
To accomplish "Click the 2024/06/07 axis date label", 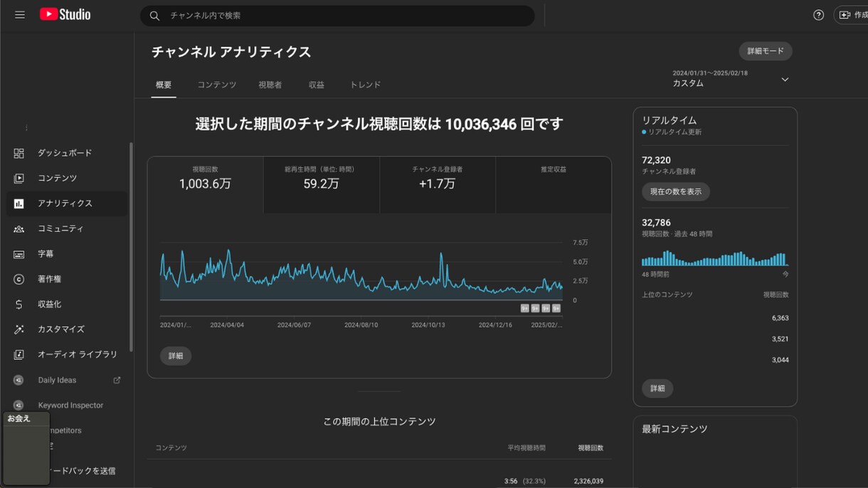I will [x=294, y=324].
